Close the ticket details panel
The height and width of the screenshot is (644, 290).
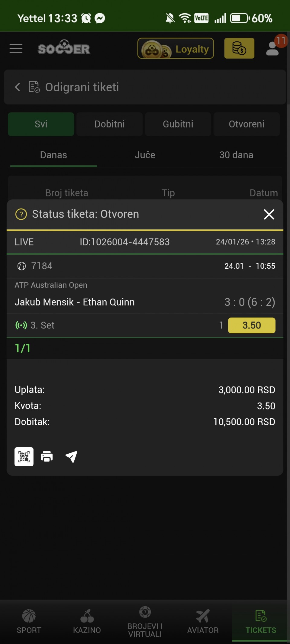[269, 214]
